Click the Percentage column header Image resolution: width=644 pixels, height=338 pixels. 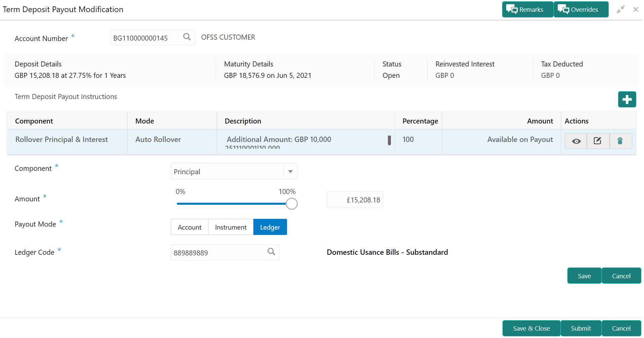point(420,121)
